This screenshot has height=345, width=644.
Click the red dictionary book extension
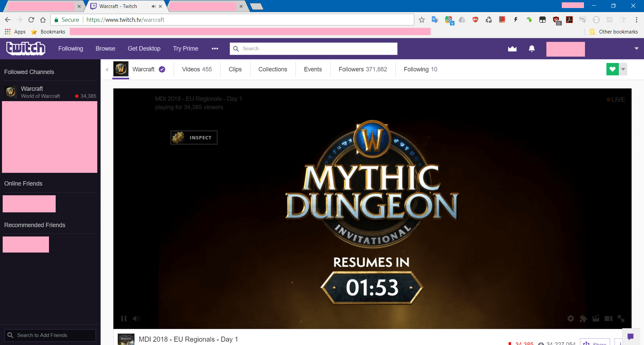[502, 20]
